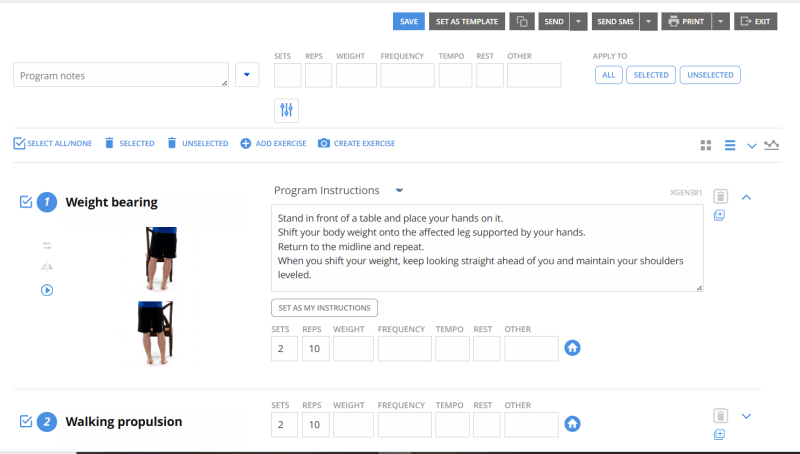The image size is (800, 454).
Task: Delete selected exercises trash icon
Action: click(x=109, y=143)
